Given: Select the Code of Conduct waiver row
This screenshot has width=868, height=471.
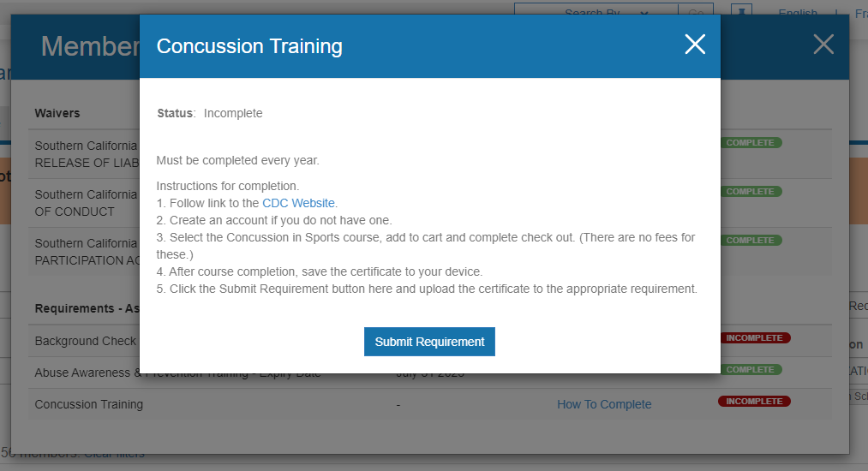Looking at the screenshot, I should point(86,203).
